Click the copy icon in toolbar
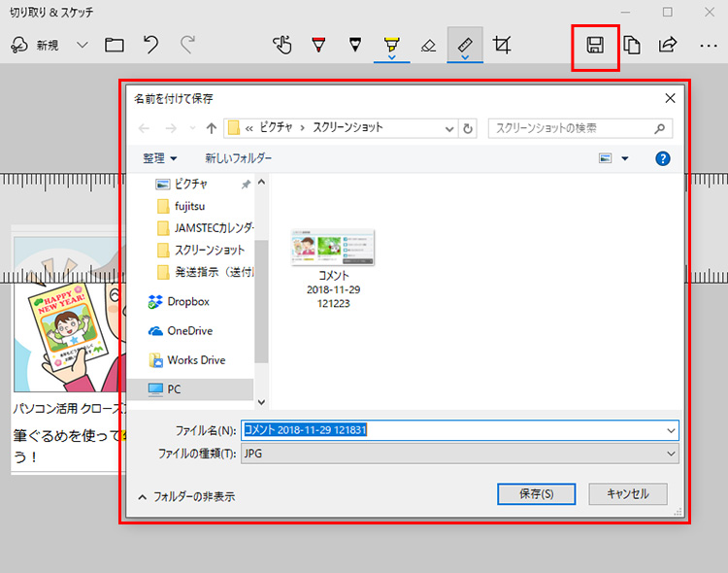 pos(632,46)
